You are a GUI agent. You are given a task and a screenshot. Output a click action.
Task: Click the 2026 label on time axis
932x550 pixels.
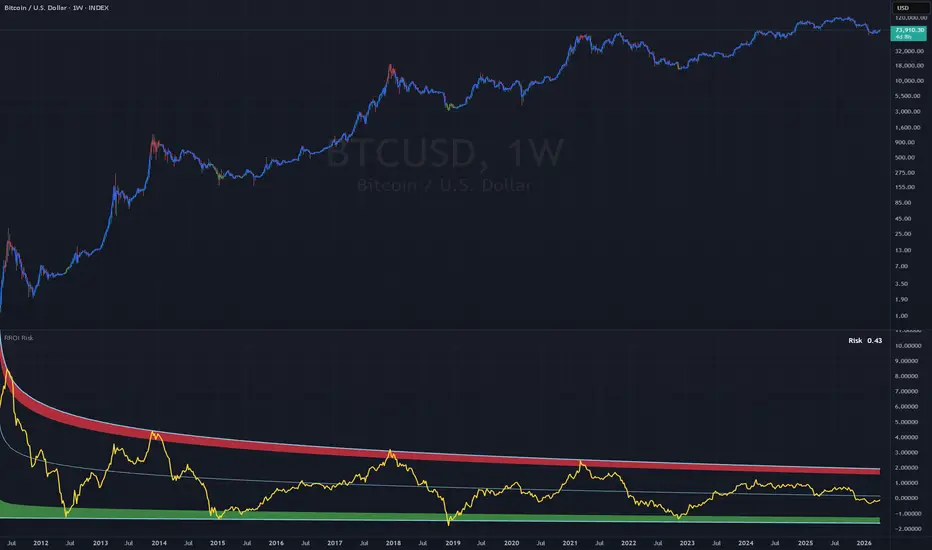(864, 543)
